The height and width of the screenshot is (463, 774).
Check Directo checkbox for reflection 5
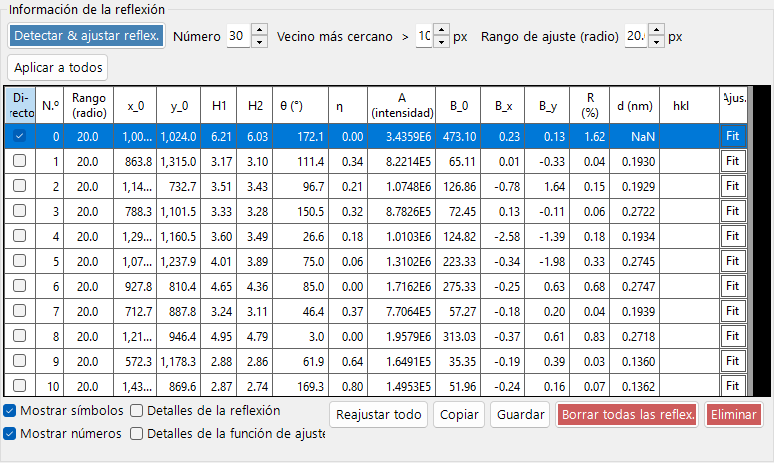(19, 261)
